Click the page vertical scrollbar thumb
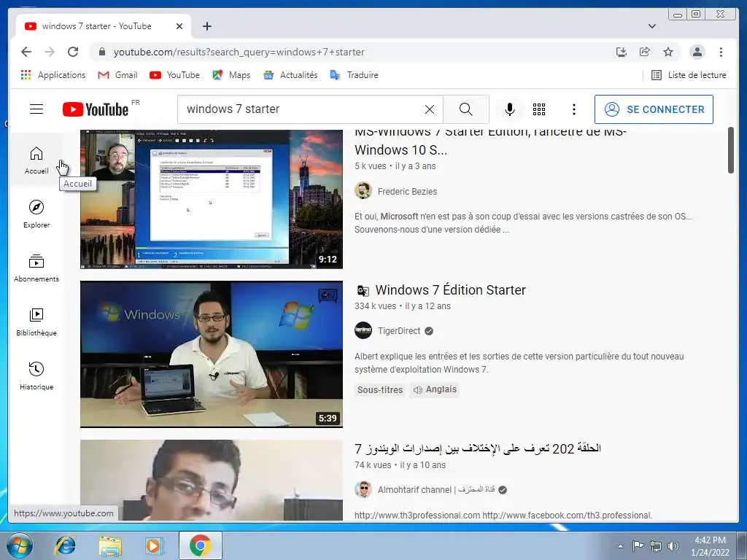Viewport: 747px width, 560px height. pyautogui.click(x=731, y=150)
